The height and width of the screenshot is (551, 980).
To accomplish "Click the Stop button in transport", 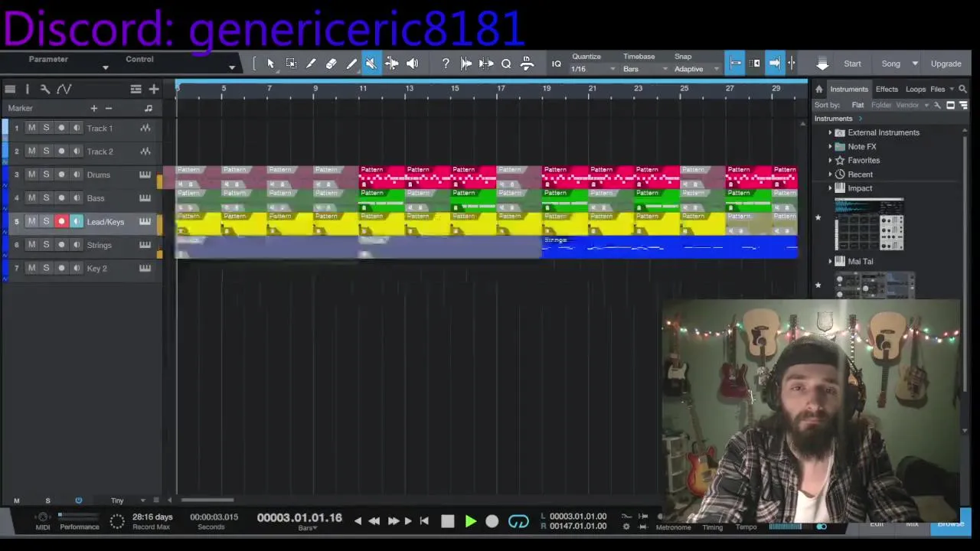I will (448, 521).
